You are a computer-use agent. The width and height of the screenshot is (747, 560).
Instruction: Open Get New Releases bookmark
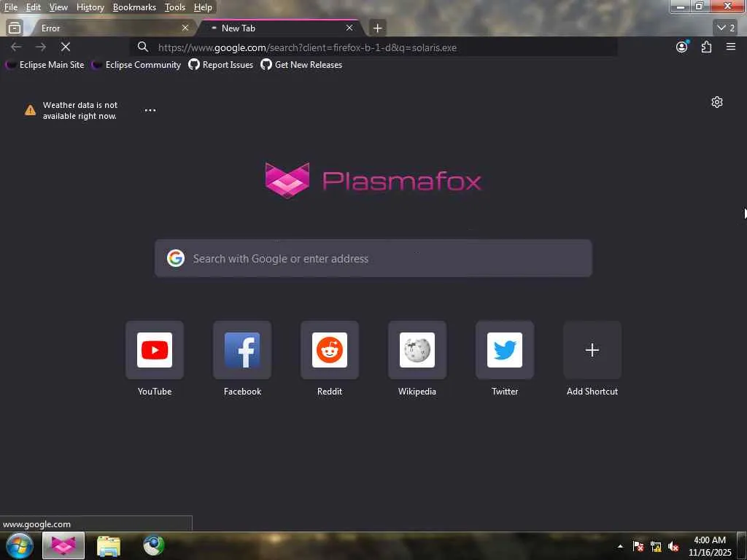[x=301, y=65]
